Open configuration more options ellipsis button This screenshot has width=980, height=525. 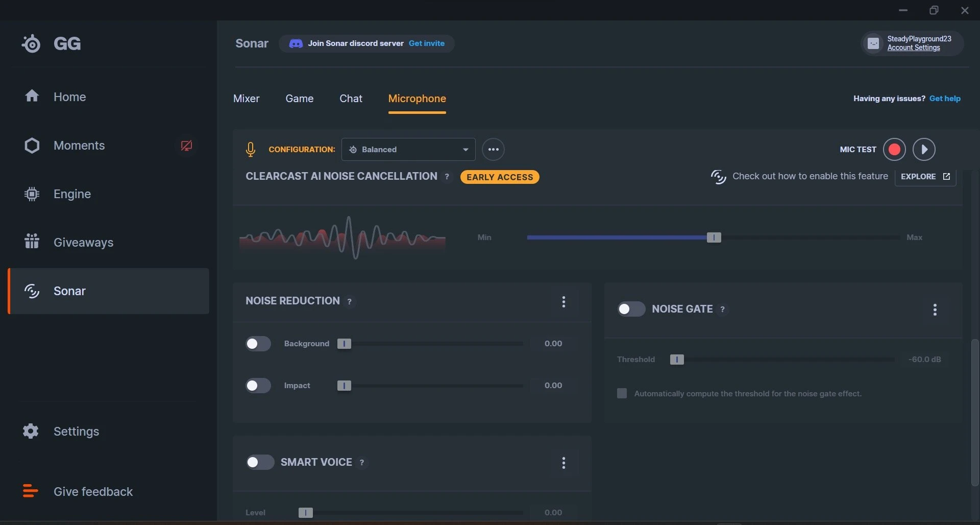tap(493, 149)
